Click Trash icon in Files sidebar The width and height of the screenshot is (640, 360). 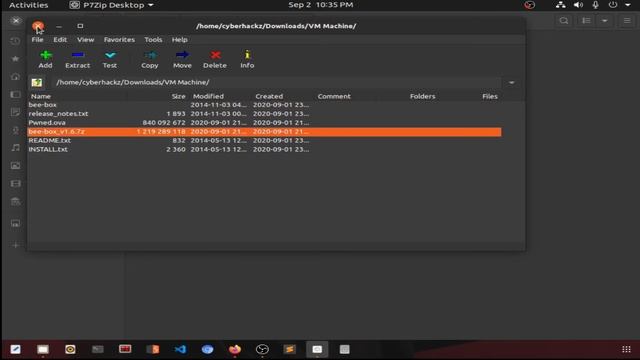pos(15,202)
